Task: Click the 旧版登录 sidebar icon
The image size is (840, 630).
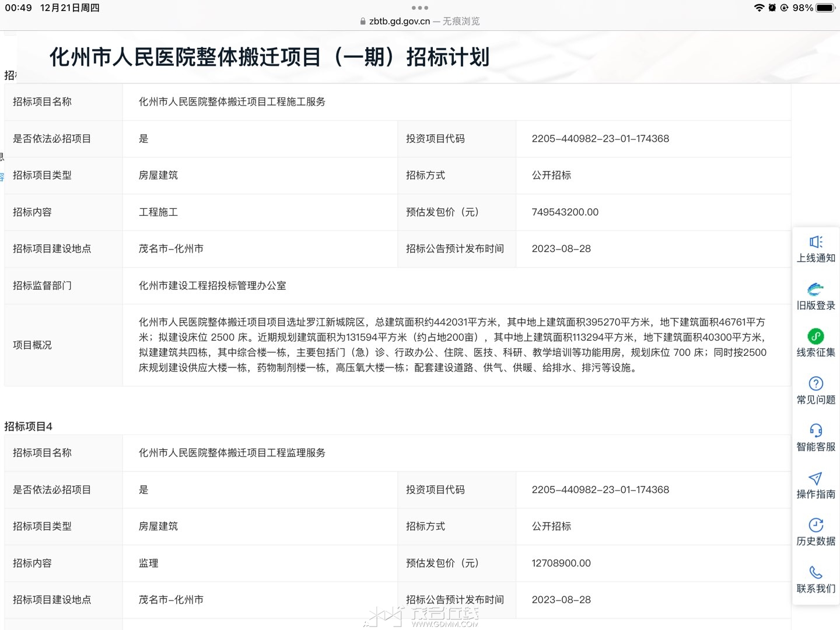Action: coord(815,289)
